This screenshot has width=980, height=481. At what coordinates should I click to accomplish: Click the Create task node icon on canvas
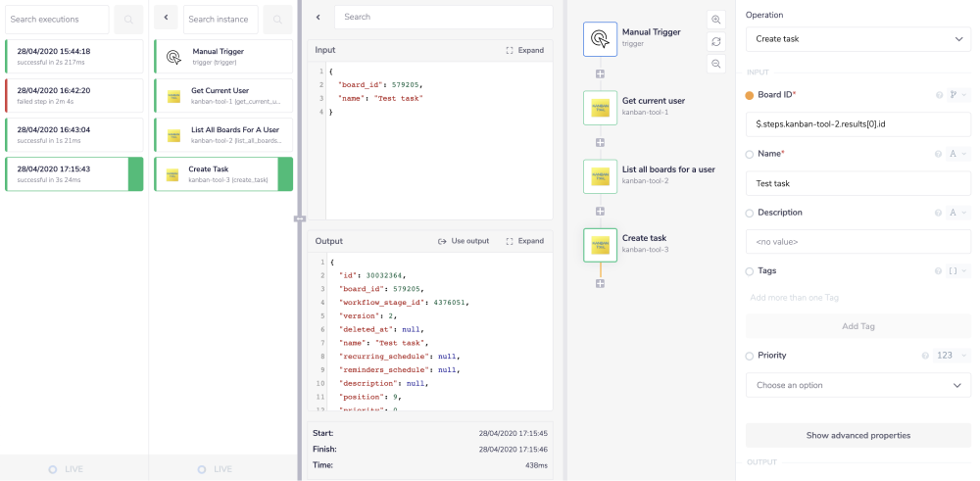pyautogui.click(x=600, y=245)
